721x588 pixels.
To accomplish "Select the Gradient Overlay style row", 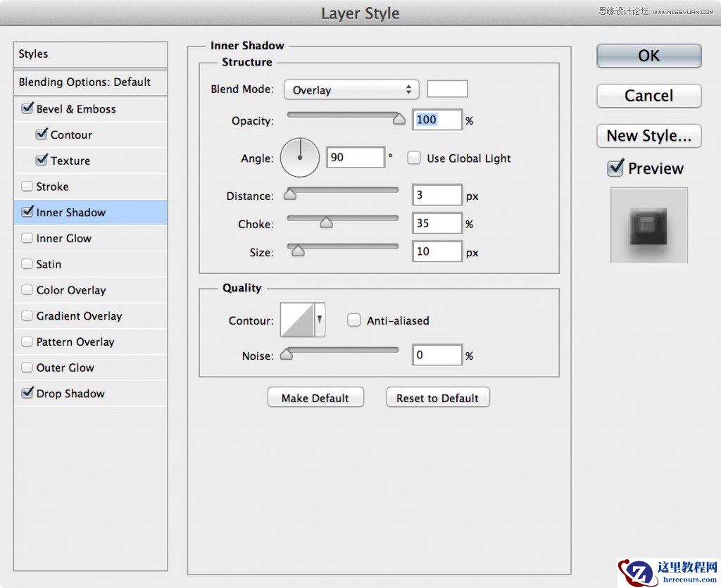I will pyautogui.click(x=91, y=316).
